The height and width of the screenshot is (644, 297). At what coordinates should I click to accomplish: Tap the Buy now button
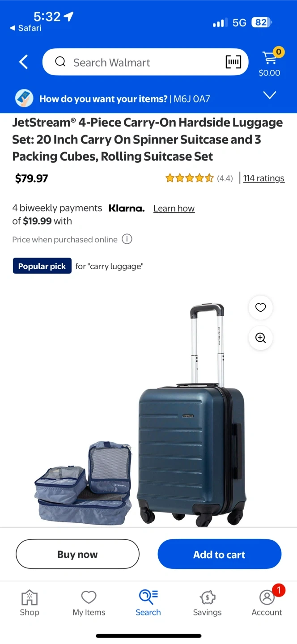(x=77, y=554)
